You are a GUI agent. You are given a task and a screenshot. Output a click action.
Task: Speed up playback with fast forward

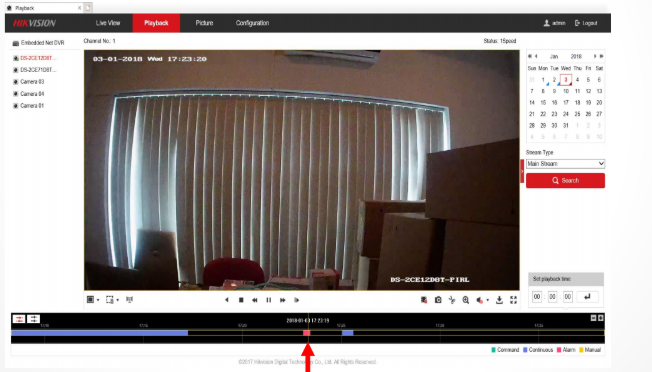tap(283, 300)
